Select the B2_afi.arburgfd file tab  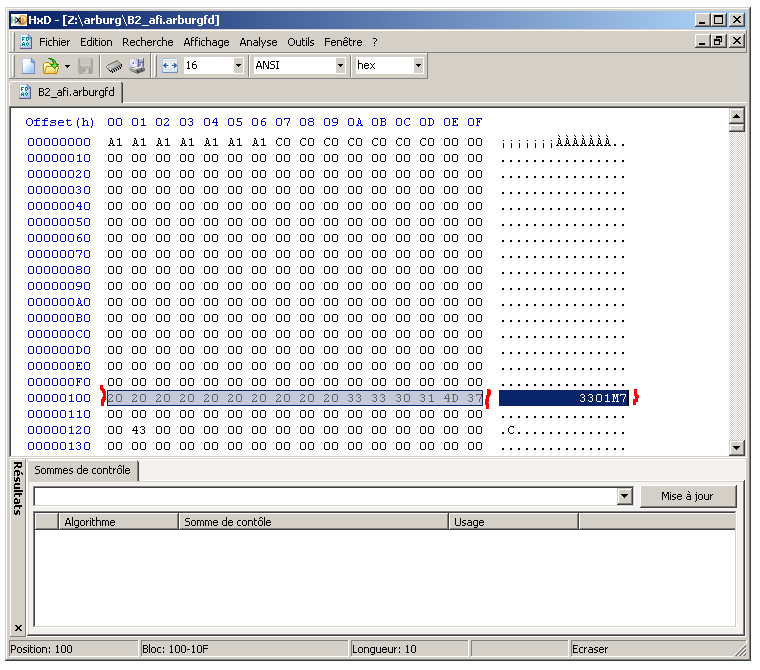pos(66,92)
